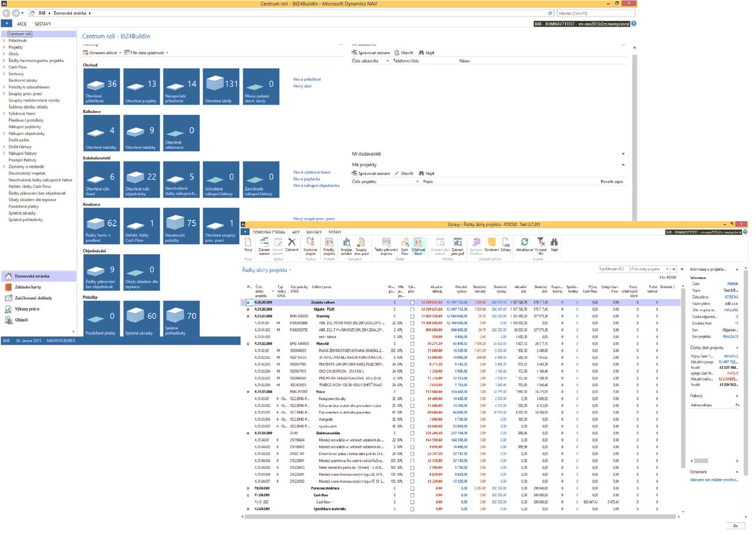The image size is (756, 535).
Task: Collapse Částky úloh projektu factbox
Action: (x=737, y=348)
